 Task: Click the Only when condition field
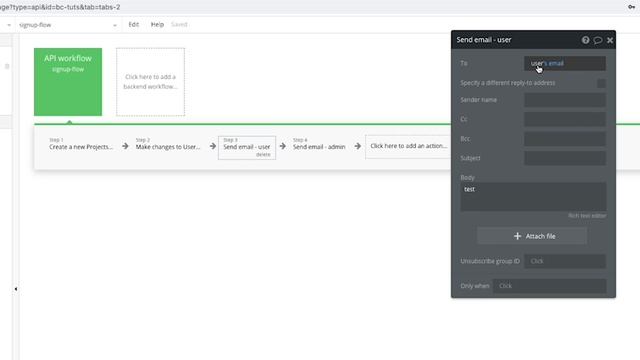(549, 286)
